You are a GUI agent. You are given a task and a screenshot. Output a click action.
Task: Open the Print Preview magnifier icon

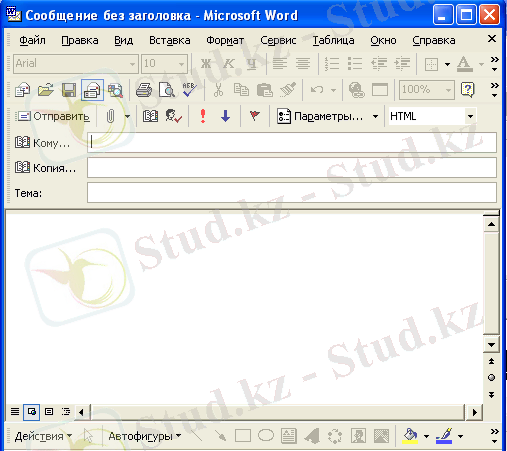point(167,90)
